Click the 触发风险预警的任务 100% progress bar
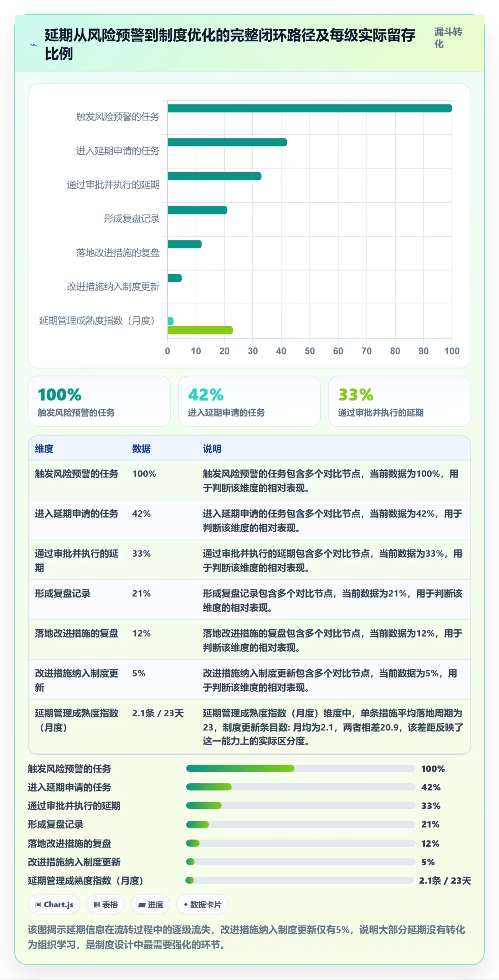 301,768
